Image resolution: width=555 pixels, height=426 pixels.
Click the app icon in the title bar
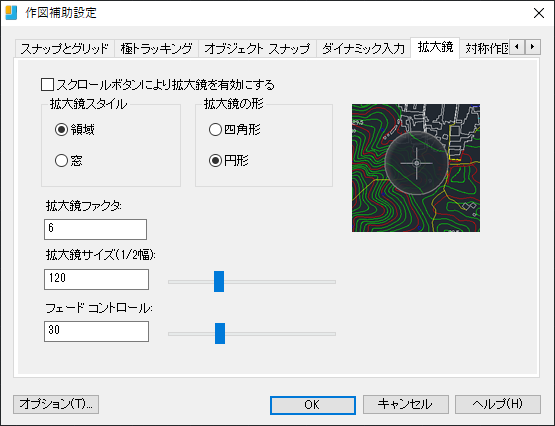(x=11, y=13)
